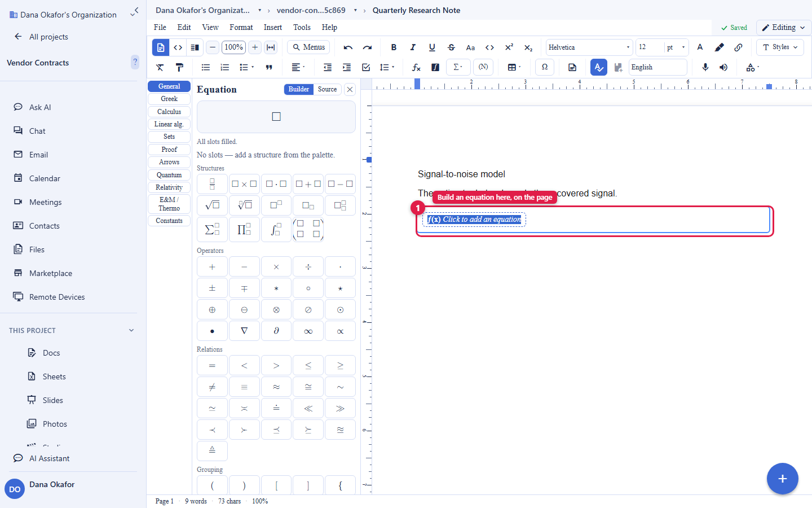
Task: Collapse the THIS PROJECT section
Action: 131,331
